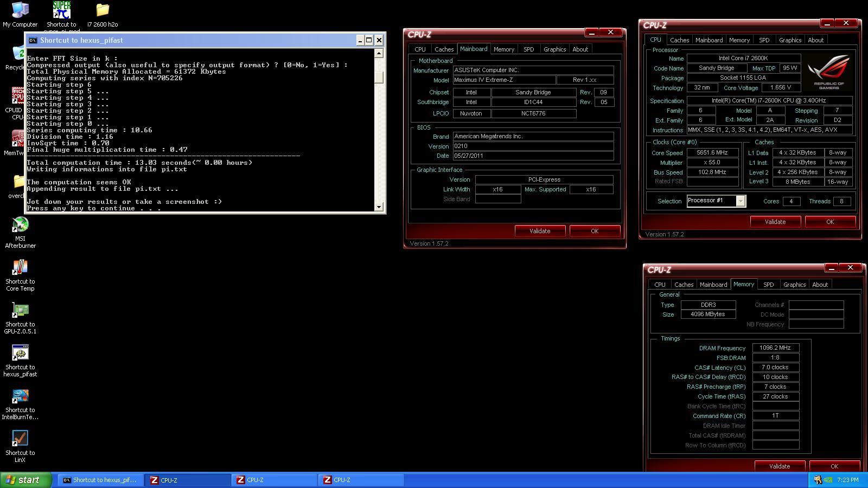Screen dimensions: 868x488
Task: Click OK in the CPU-Z CPU window
Action: point(830,222)
